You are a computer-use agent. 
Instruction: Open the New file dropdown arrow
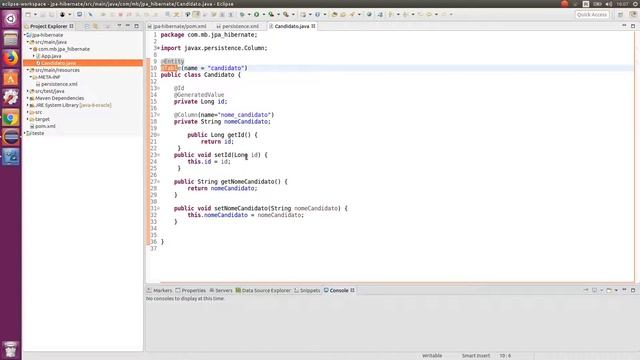(35, 14)
